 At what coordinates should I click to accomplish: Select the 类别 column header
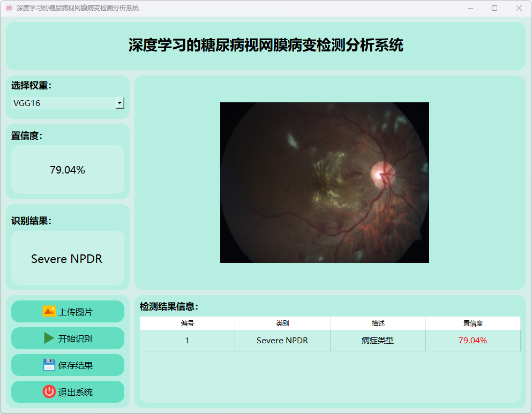[282, 323]
